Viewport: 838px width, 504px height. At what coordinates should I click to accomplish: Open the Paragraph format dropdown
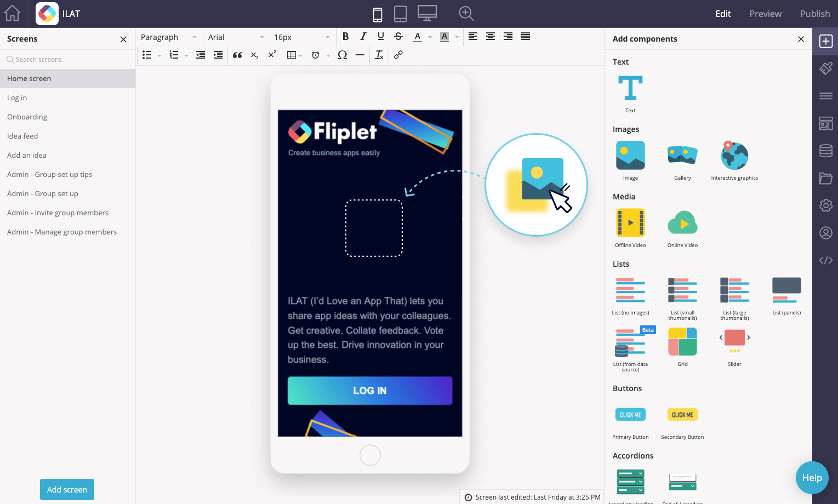(168, 37)
